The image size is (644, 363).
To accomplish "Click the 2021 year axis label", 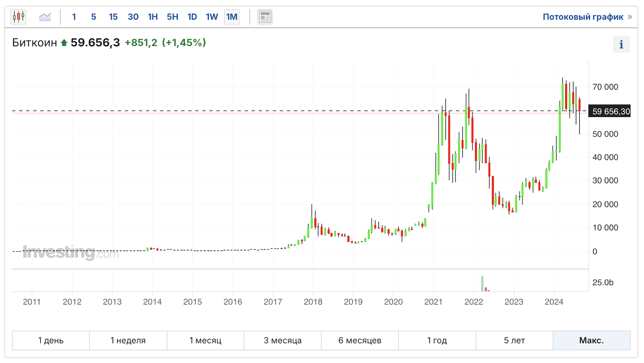I will [x=433, y=302].
